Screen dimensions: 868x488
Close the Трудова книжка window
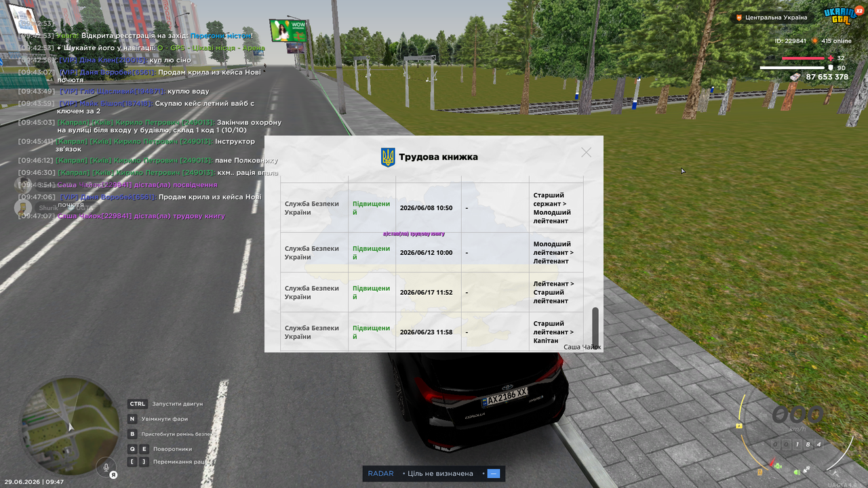(x=586, y=152)
